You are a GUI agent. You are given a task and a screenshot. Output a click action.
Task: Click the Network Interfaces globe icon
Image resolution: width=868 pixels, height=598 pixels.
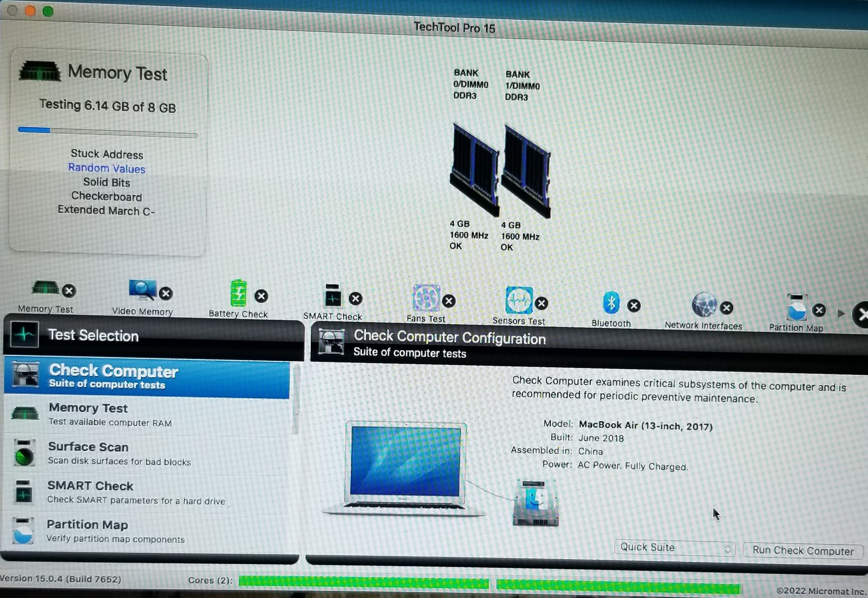[x=704, y=305]
